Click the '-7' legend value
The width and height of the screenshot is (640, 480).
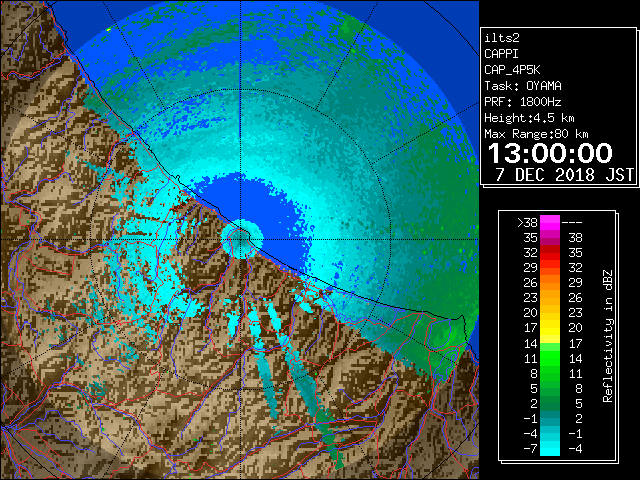531,449
